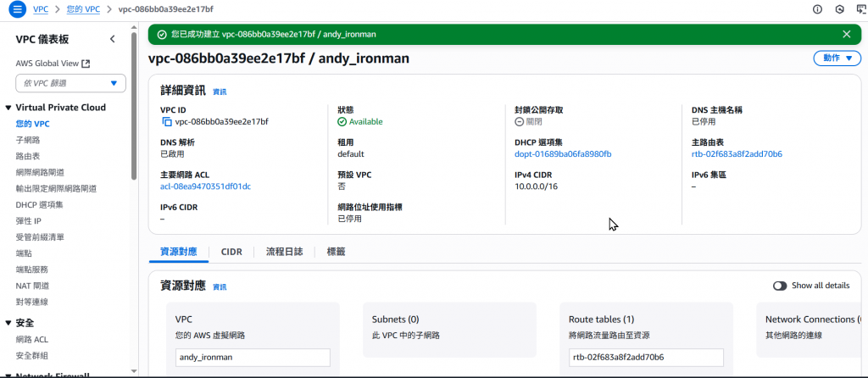
Task: Copy the VPC ID with copy icon
Action: [x=167, y=122]
